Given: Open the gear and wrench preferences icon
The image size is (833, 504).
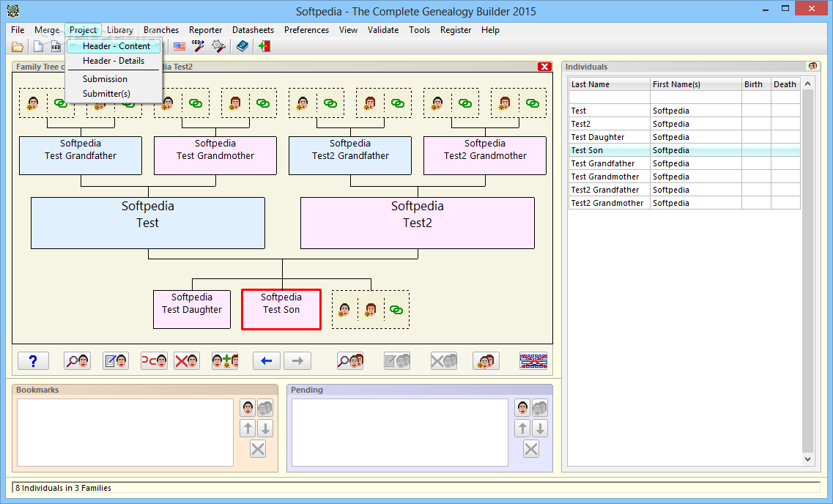Looking at the screenshot, I should tap(218, 46).
